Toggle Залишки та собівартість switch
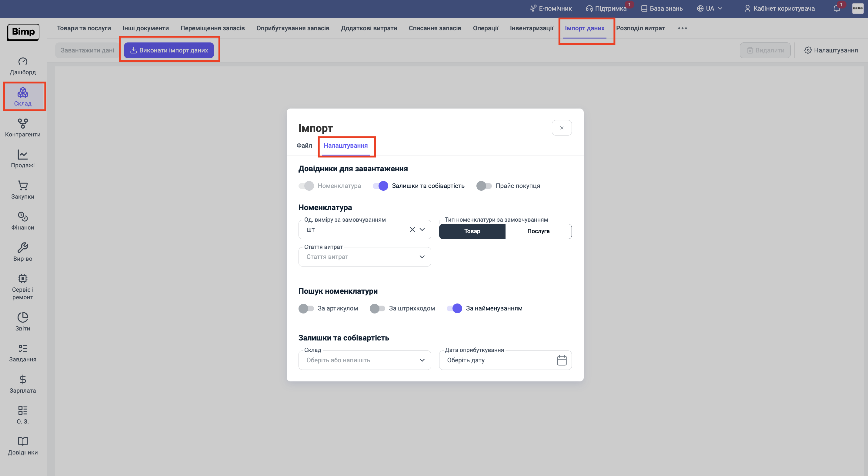This screenshot has height=476, width=868. click(380, 186)
